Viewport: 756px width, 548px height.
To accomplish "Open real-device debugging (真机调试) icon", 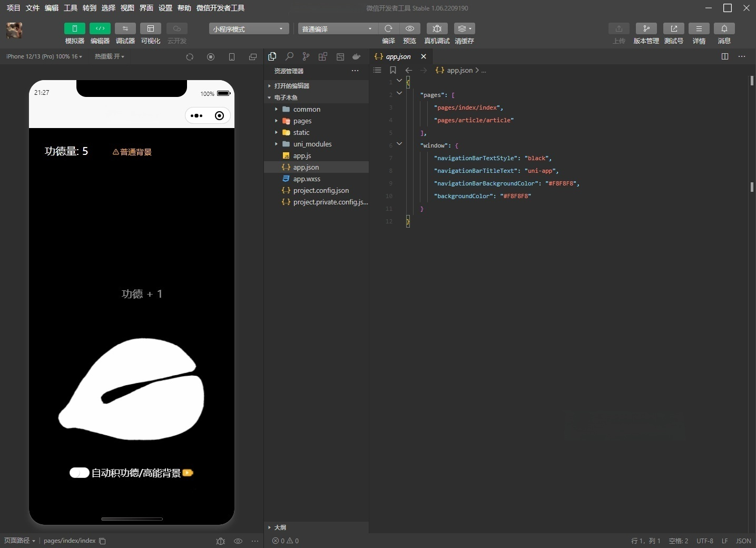I will 437,28.
